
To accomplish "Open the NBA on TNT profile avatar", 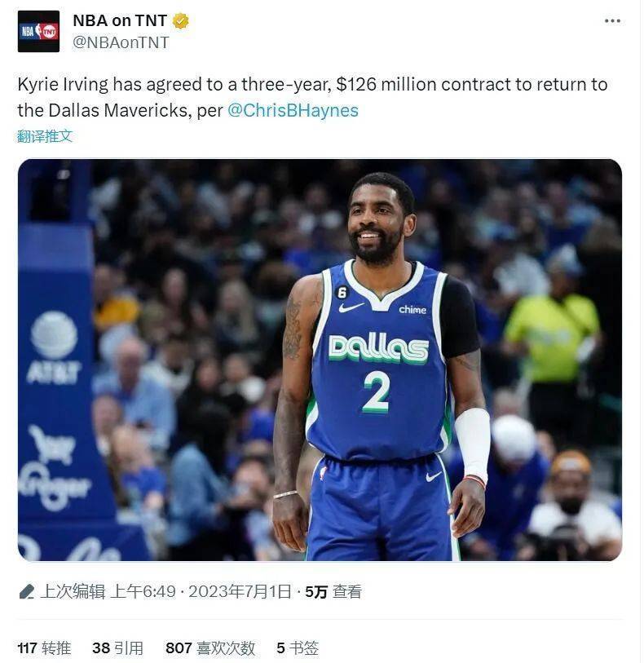I will (x=38, y=31).
